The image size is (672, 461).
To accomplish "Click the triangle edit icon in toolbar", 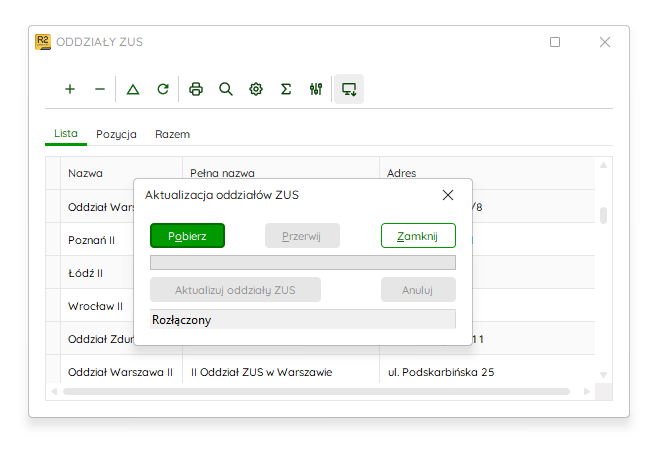I will [133, 89].
